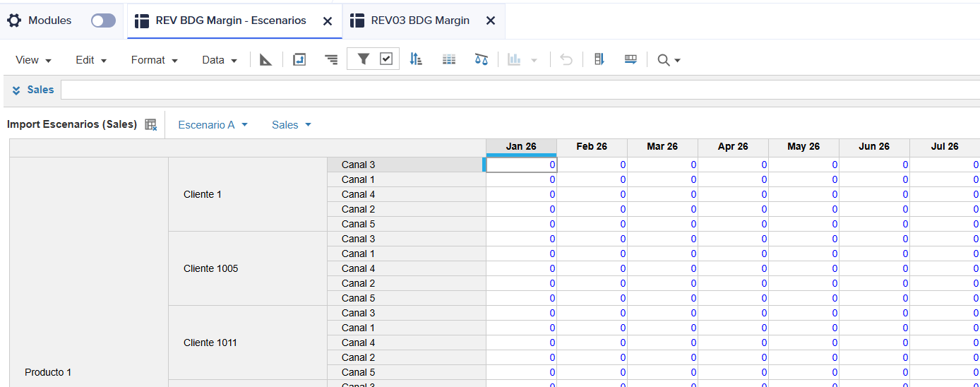Viewport: 980px width, 387px height.
Task: Select Canal 3 under Cliente 1
Action: click(x=407, y=165)
